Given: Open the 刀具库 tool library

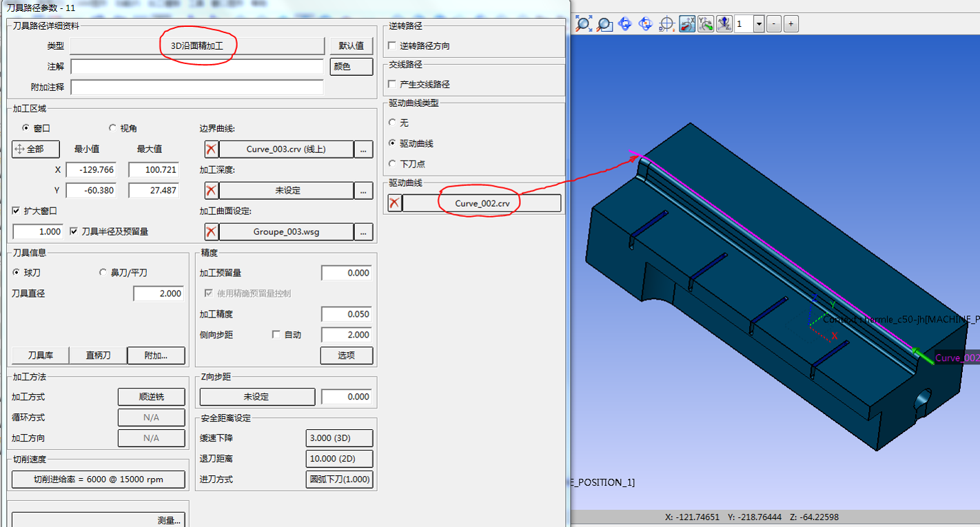Looking at the screenshot, I should tap(40, 355).
